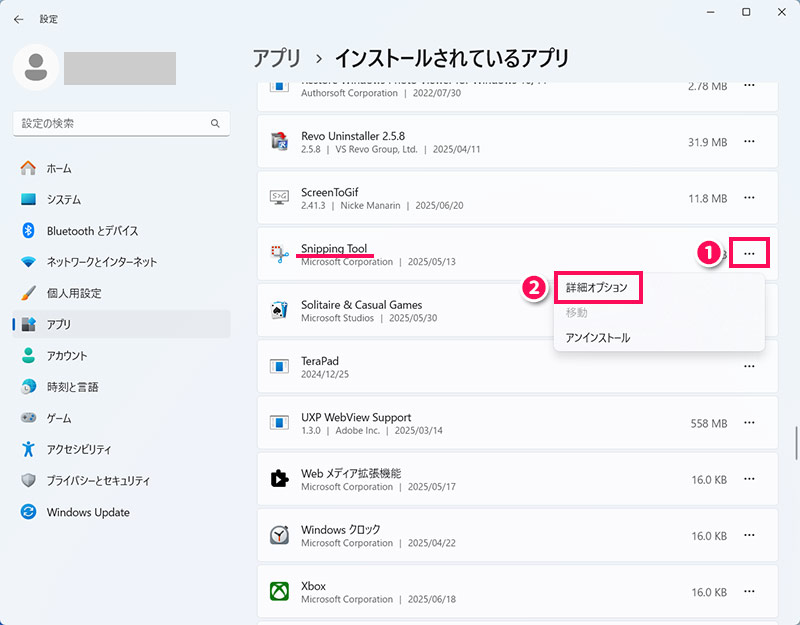Viewport: 800px width, 625px height.
Task: Click the green account person icon
Action: pyautogui.click(x=28, y=356)
